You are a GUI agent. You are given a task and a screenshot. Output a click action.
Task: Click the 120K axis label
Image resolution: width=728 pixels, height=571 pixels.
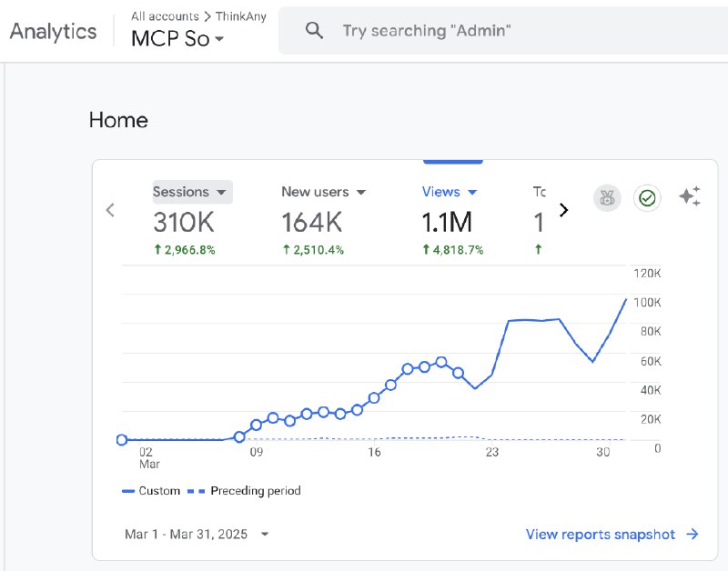click(x=647, y=273)
